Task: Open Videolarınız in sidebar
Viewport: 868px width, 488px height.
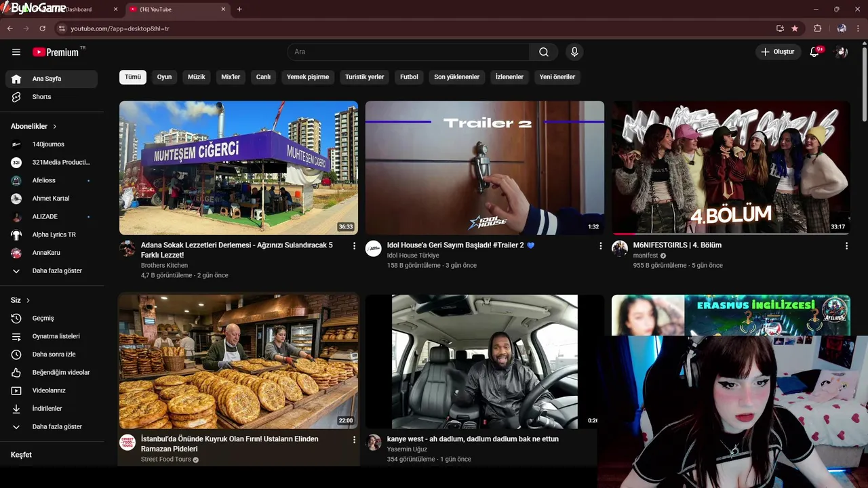Action: 52,390
